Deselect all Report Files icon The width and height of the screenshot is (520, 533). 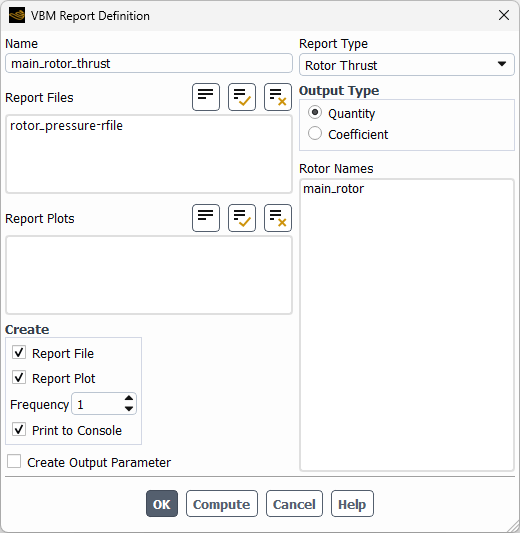pyautogui.click(x=278, y=97)
